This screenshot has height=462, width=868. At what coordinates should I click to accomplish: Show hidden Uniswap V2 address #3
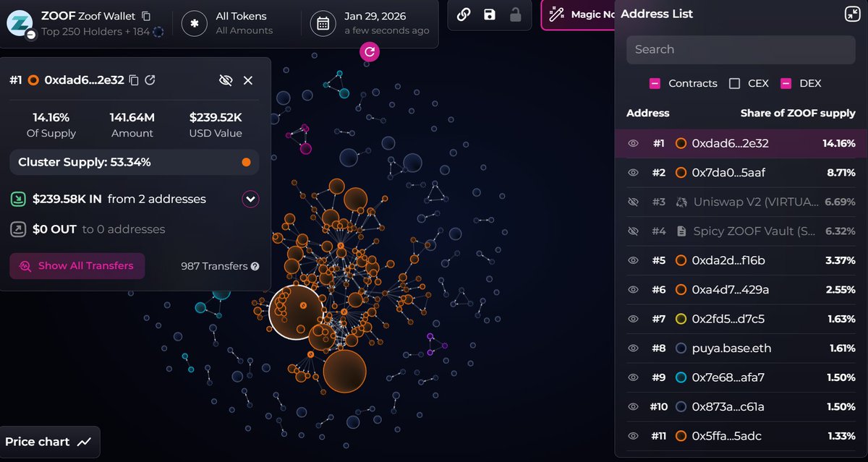pos(633,202)
